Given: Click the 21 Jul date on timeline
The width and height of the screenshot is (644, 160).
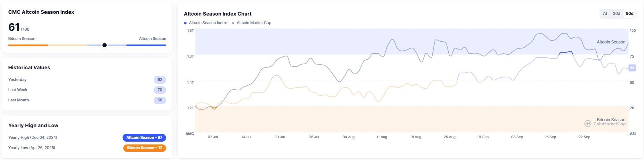Looking at the screenshot, I should pos(280,137).
